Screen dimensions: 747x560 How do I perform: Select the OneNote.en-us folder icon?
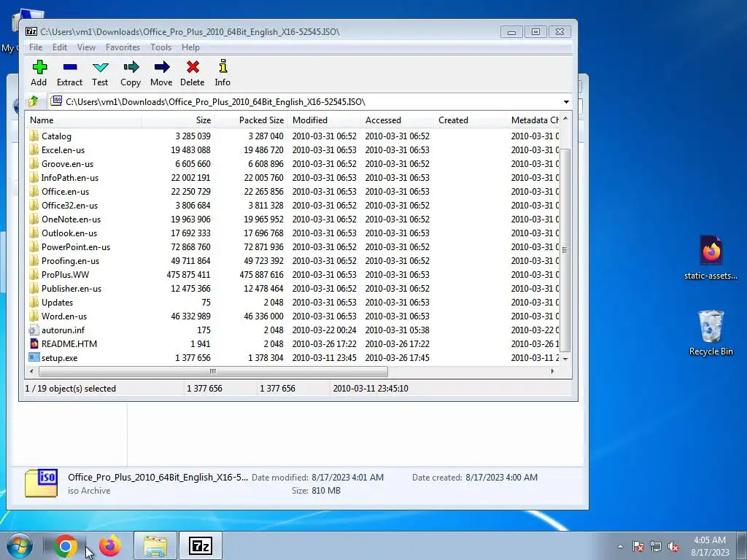[34, 219]
